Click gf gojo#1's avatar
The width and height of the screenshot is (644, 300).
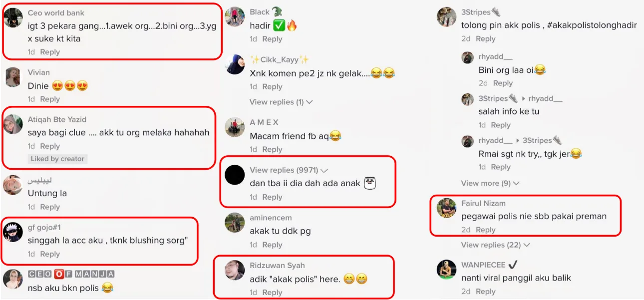[x=13, y=232]
